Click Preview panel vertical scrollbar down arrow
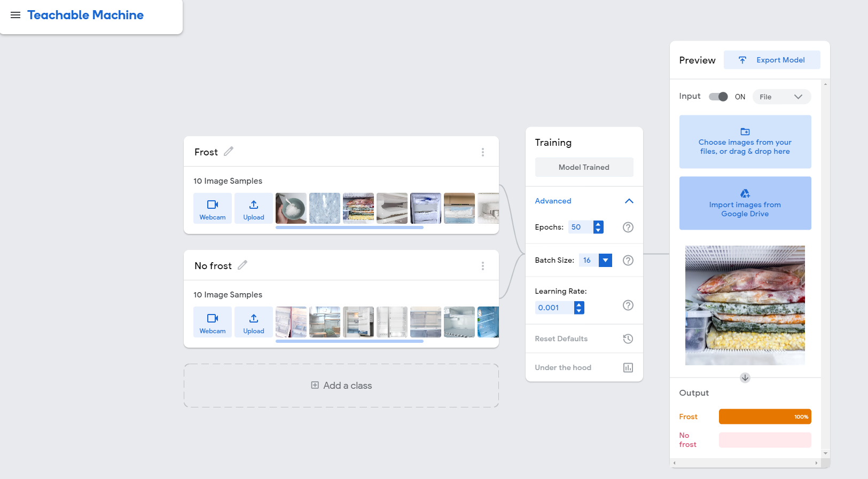Screen dimensions: 868x479 826,454
